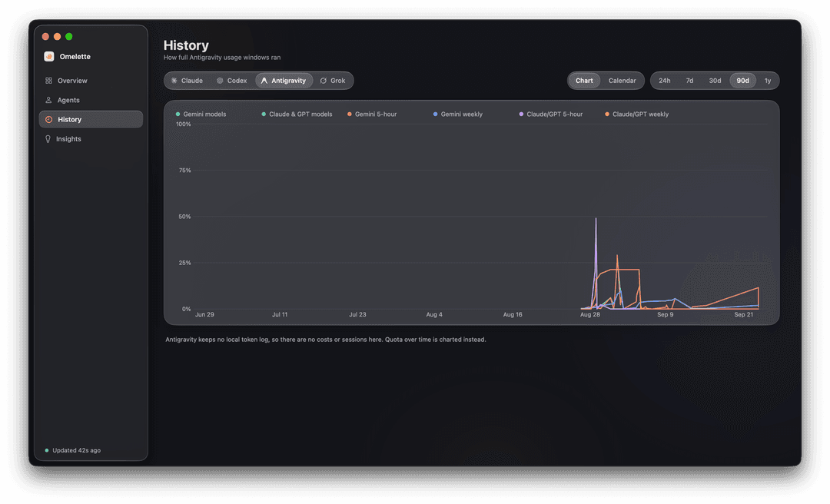Toggle the Claude/GPT 5-hour legend entry
The image size is (830, 504).
(x=550, y=114)
